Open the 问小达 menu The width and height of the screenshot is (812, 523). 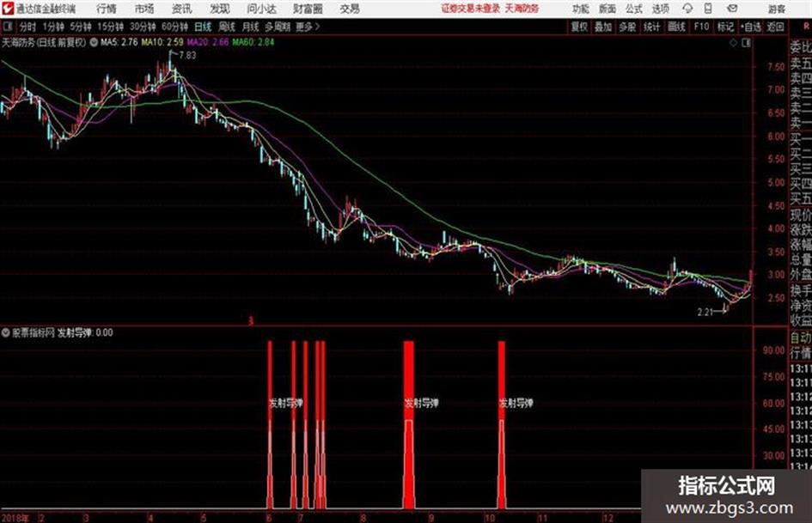pyautogui.click(x=261, y=9)
